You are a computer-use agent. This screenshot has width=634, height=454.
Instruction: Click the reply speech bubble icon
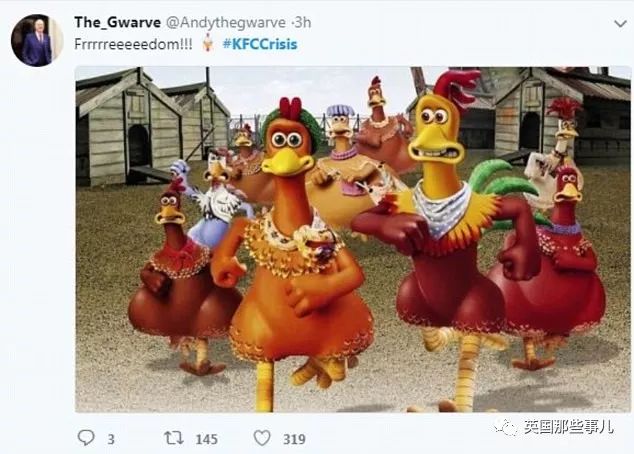click(86, 438)
